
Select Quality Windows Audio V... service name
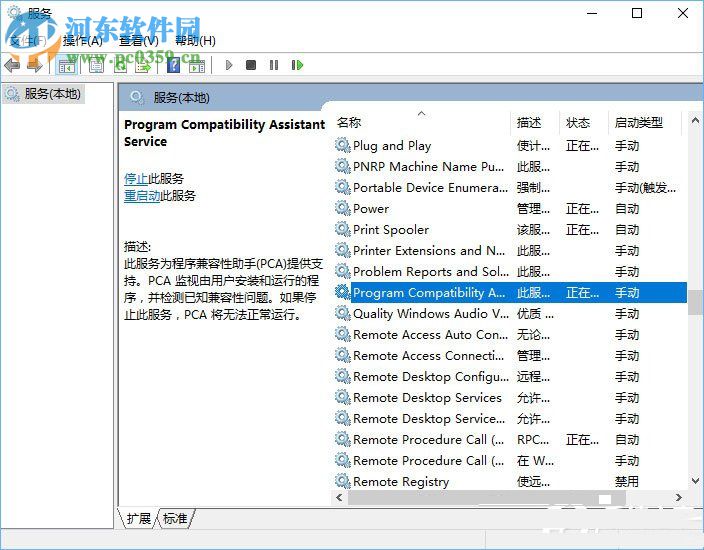431,314
